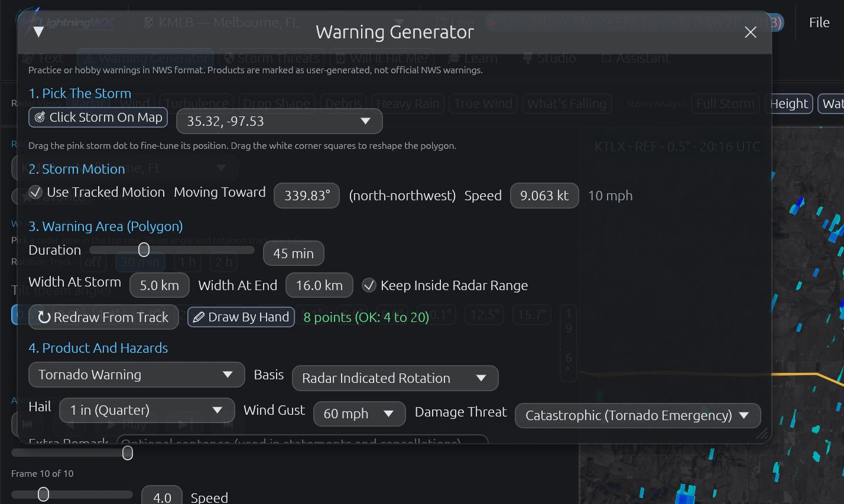
Task: Edit the Width At End 16.0 km field
Action: click(319, 285)
